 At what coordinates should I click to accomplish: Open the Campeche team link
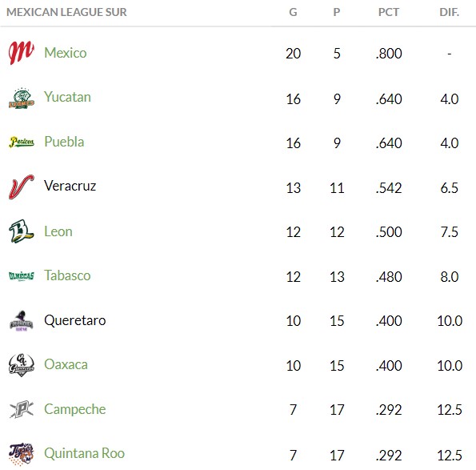(75, 409)
